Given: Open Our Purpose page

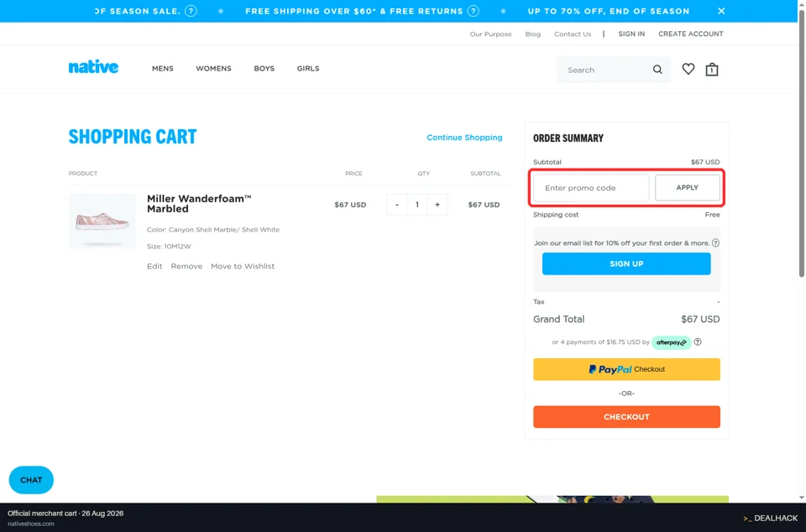Looking at the screenshot, I should [x=490, y=34].
